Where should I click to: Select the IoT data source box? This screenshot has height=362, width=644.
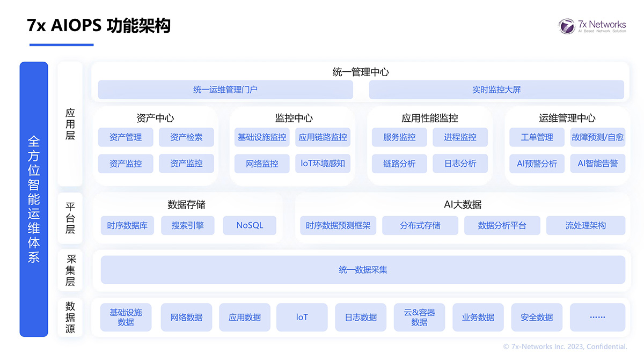point(302,317)
